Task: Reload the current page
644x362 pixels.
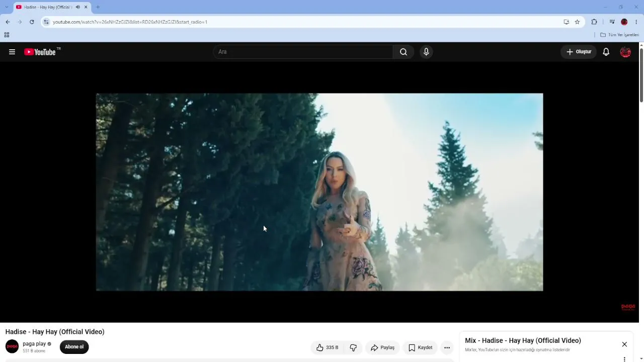Action: [32, 22]
